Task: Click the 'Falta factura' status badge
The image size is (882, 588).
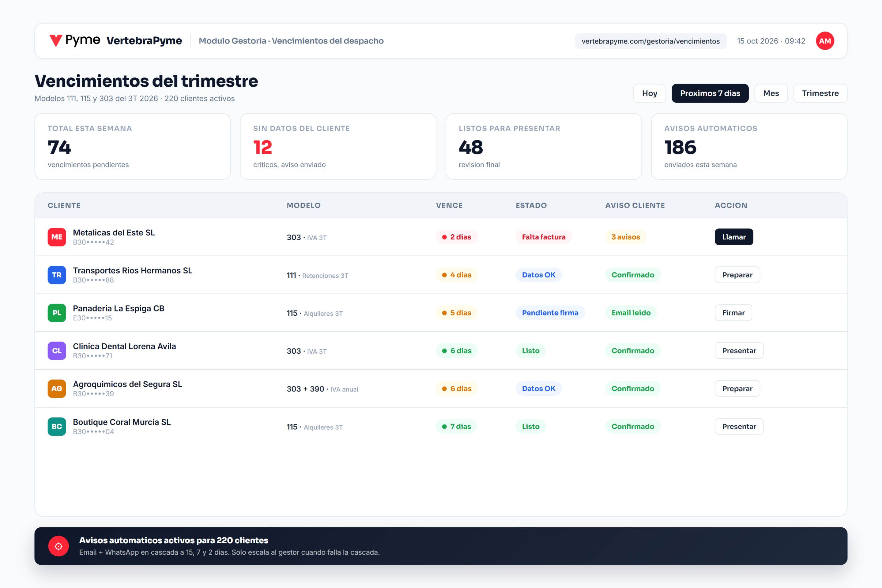Action: click(x=543, y=237)
